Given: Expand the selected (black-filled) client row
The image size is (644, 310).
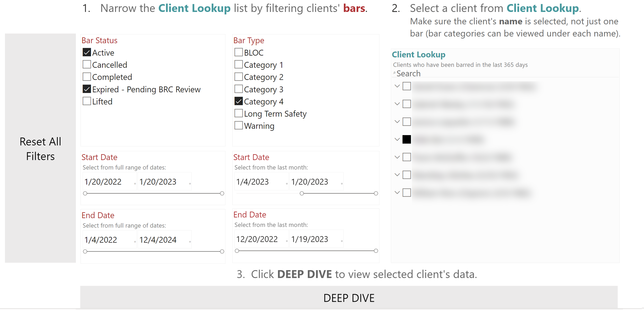Looking at the screenshot, I should coord(397,139).
